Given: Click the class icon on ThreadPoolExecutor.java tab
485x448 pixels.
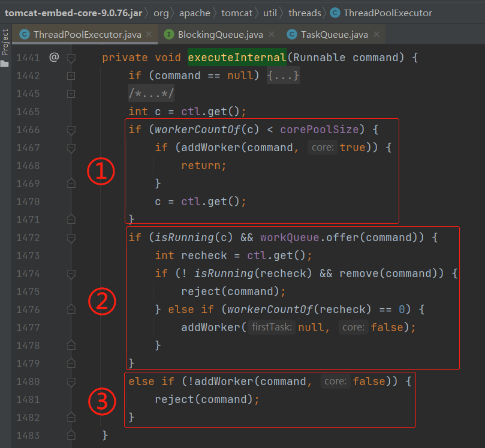Looking at the screenshot, I should [25, 35].
